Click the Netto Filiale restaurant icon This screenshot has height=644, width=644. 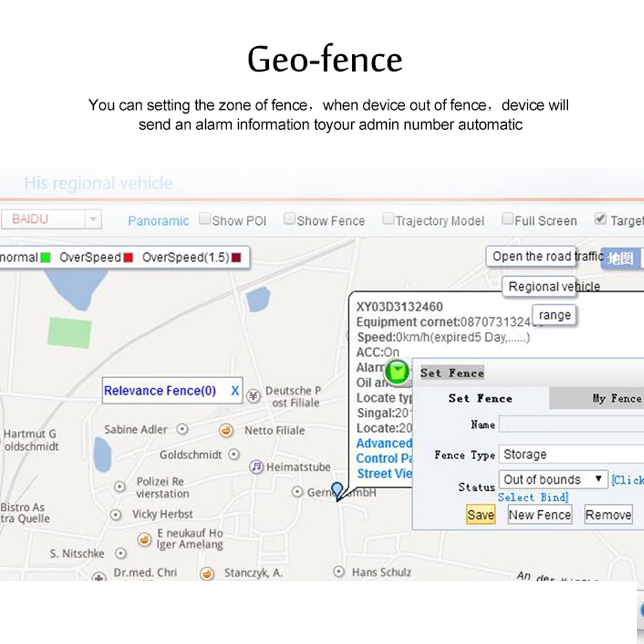[226, 430]
